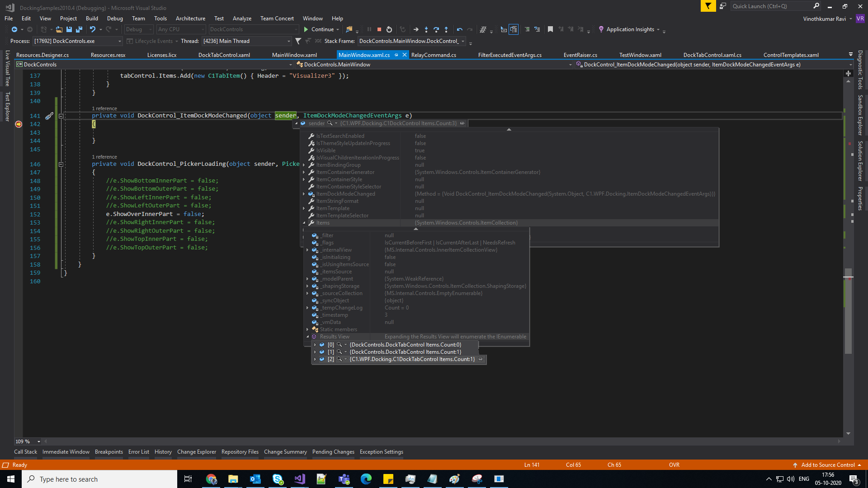Viewport: 868px width, 488px height.
Task: Open the Live Visual Tree side panel
Action: tap(7, 68)
